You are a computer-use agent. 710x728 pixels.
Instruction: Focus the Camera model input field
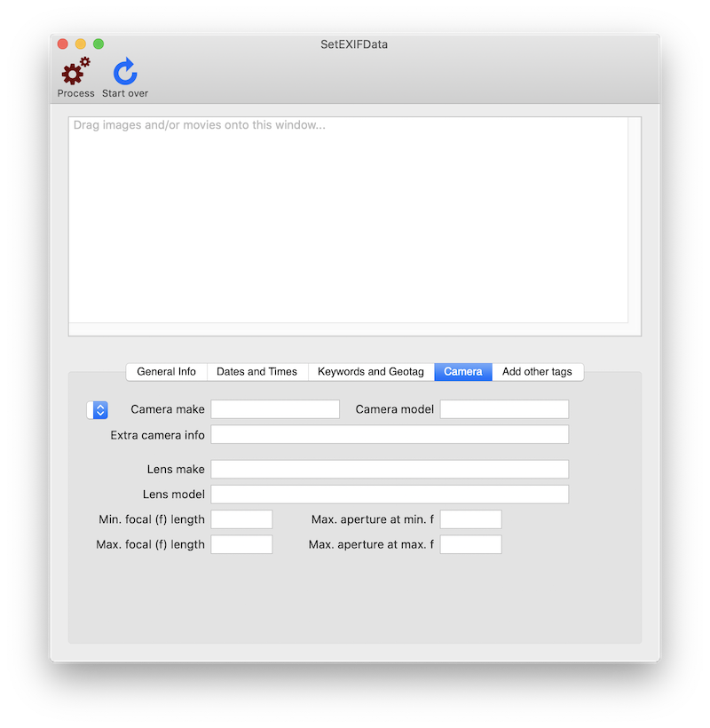click(x=504, y=409)
